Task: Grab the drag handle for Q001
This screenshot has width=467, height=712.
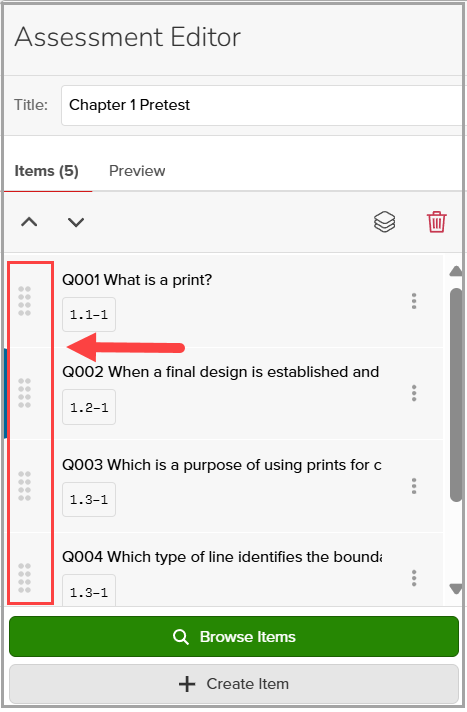Action: (25, 301)
